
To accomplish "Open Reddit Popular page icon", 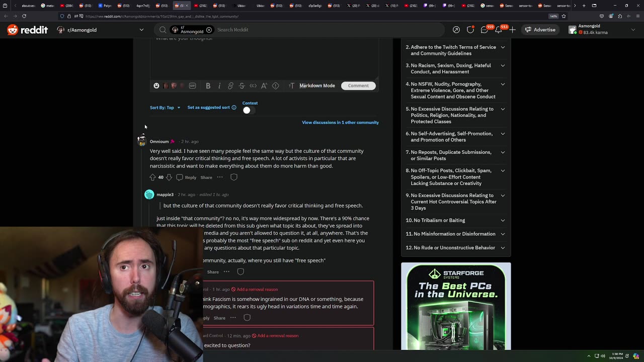I will tap(456, 30).
